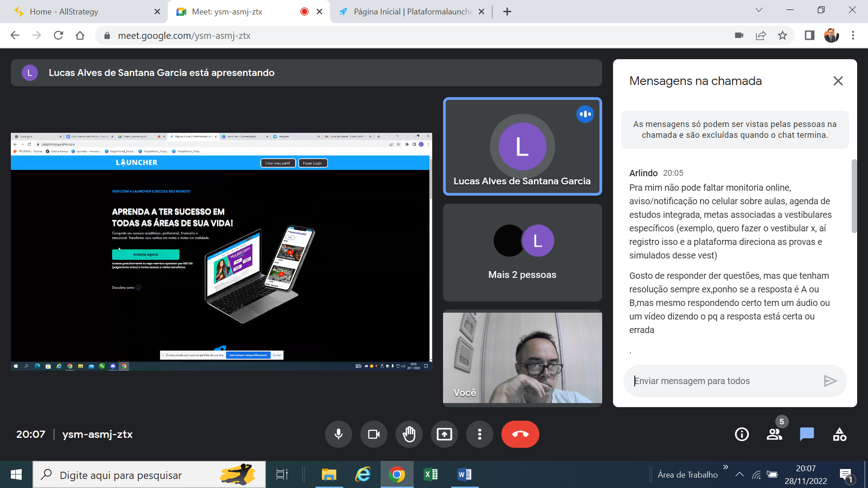
Task: Open the camera permission icon in address bar
Action: 739,35
